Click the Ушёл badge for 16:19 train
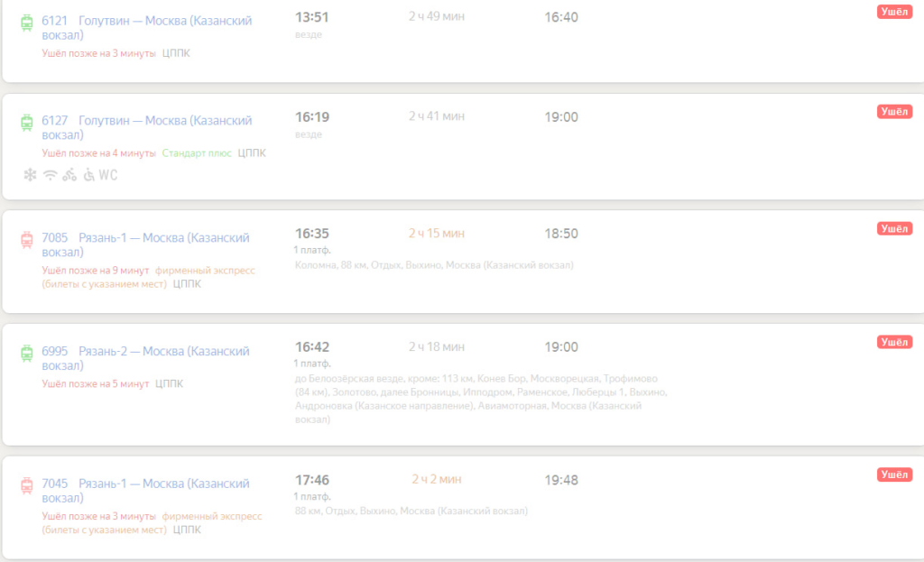Screen dimensions: 924x562 (x=894, y=111)
